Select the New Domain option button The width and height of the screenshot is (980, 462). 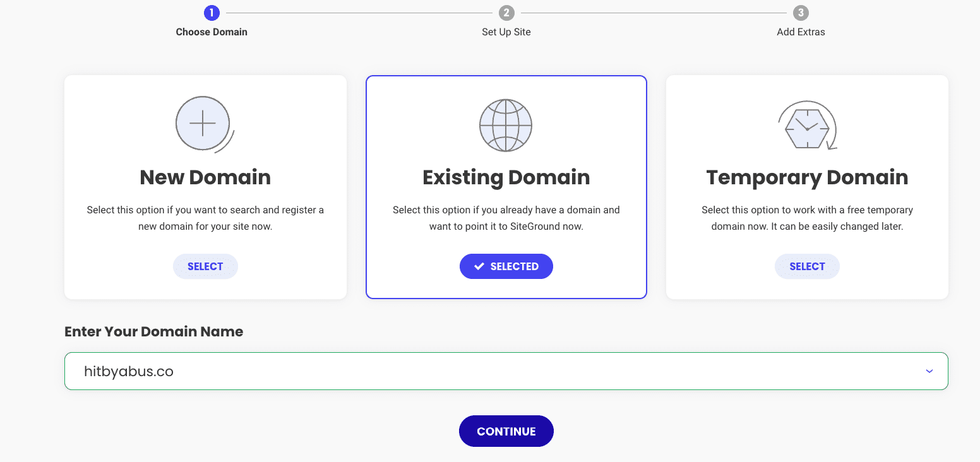[x=205, y=266]
